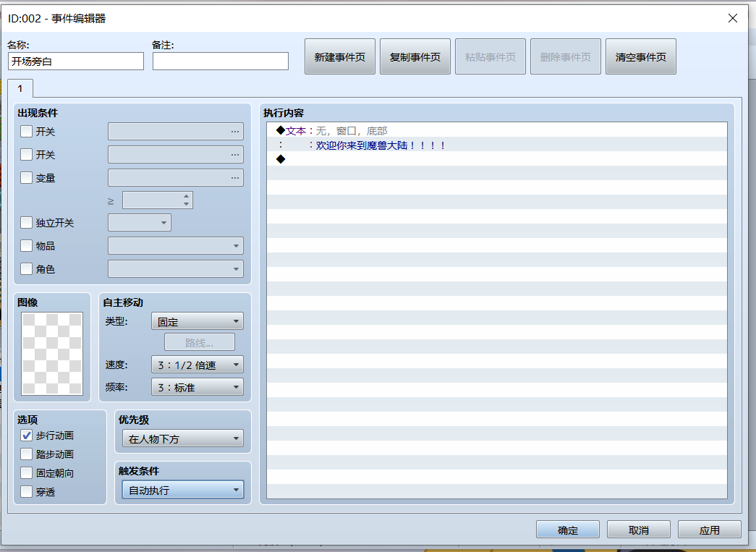The height and width of the screenshot is (552, 756).
Task: Enable the first 开关 condition checkbox
Action: (27, 131)
